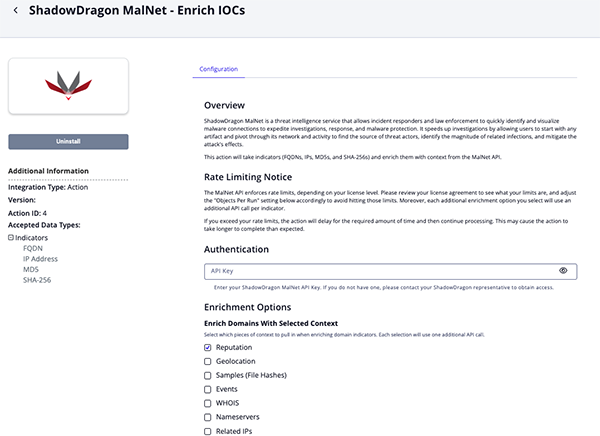
Task: Click the API Key input field
Action: 380,271
